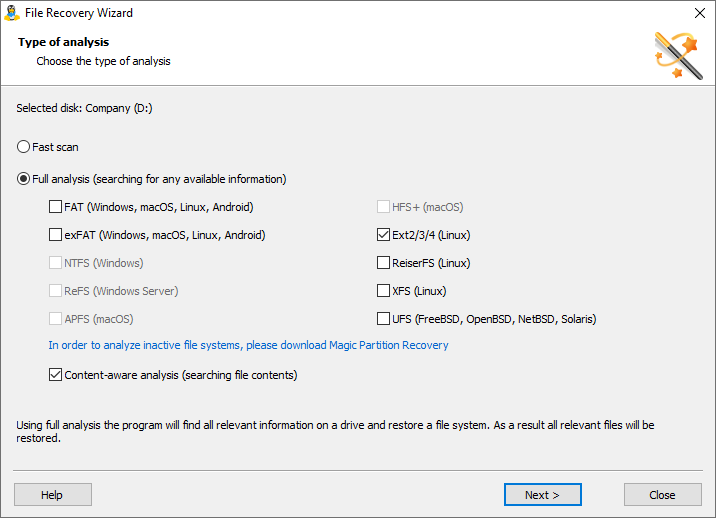716x518 pixels.
Task: Click the ReFS (Windows Server) checkbox
Action: (x=55, y=291)
